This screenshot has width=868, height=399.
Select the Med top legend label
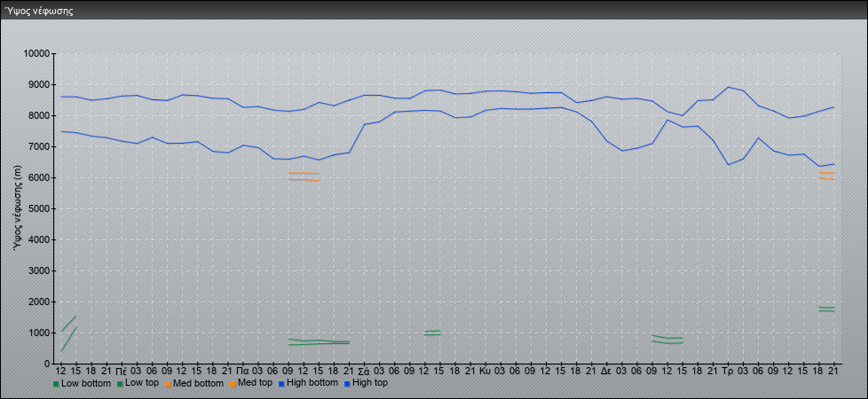click(x=255, y=383)
